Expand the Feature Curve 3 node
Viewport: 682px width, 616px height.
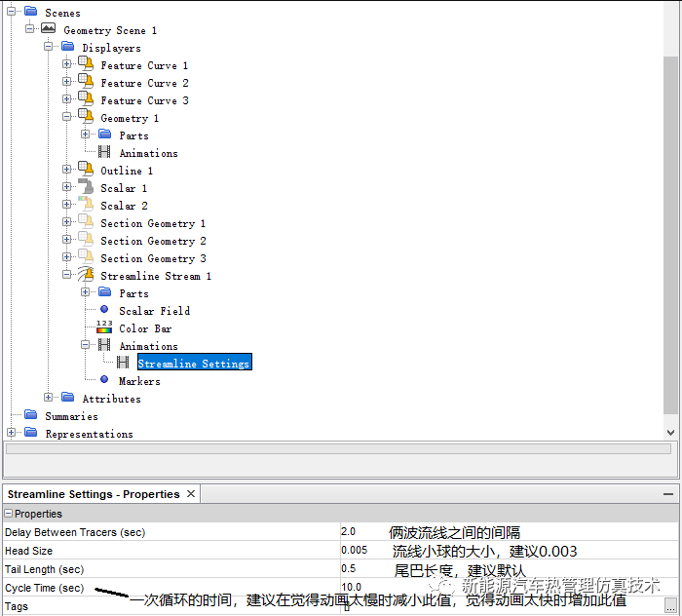pyautogui.click(x=66, y=99)
